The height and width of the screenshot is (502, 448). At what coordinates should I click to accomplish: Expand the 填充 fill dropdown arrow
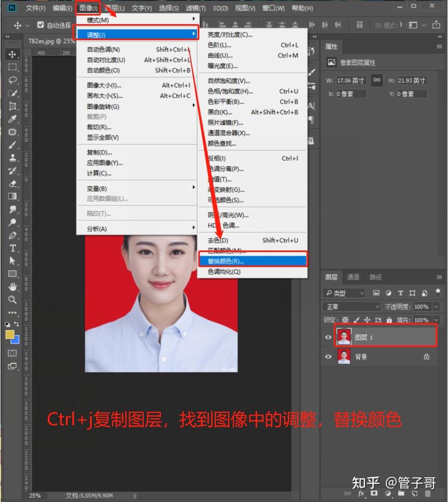click(x=436, y=320)
